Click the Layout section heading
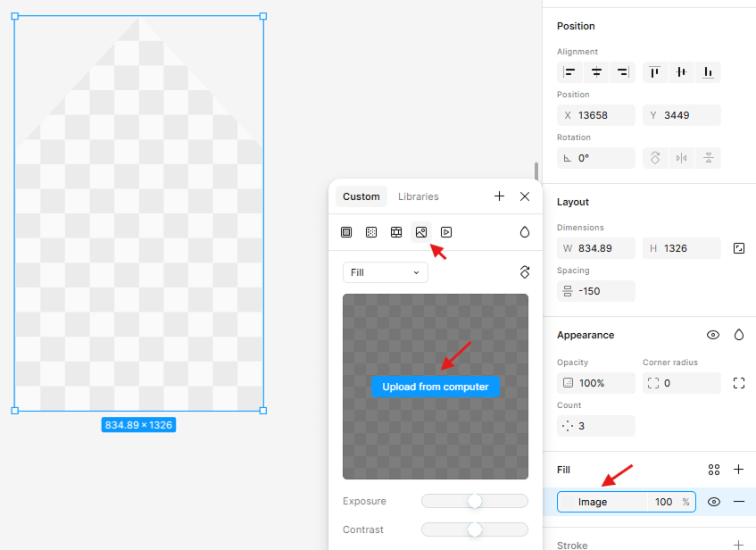This screenshot has height=550, width=756. (573, 202)
